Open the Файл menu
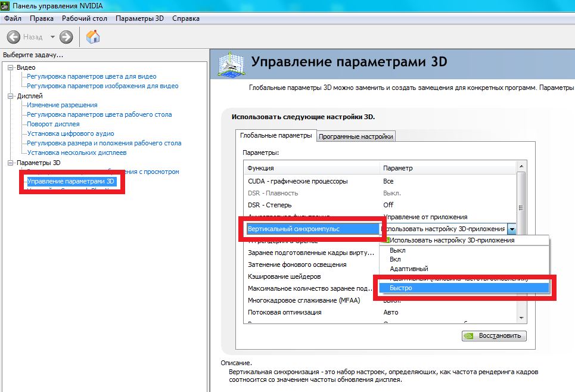575x392 pixels. coord(13,18)
